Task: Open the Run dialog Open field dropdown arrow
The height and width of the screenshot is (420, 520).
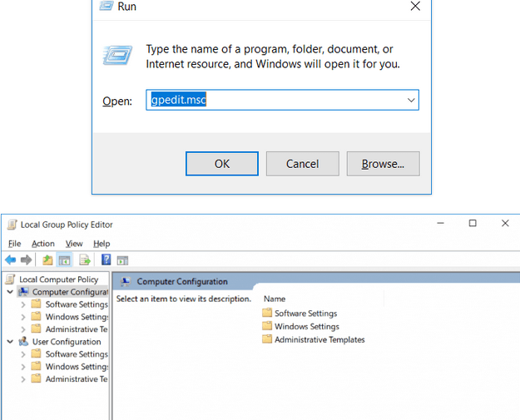Action: tap(411, 100)
